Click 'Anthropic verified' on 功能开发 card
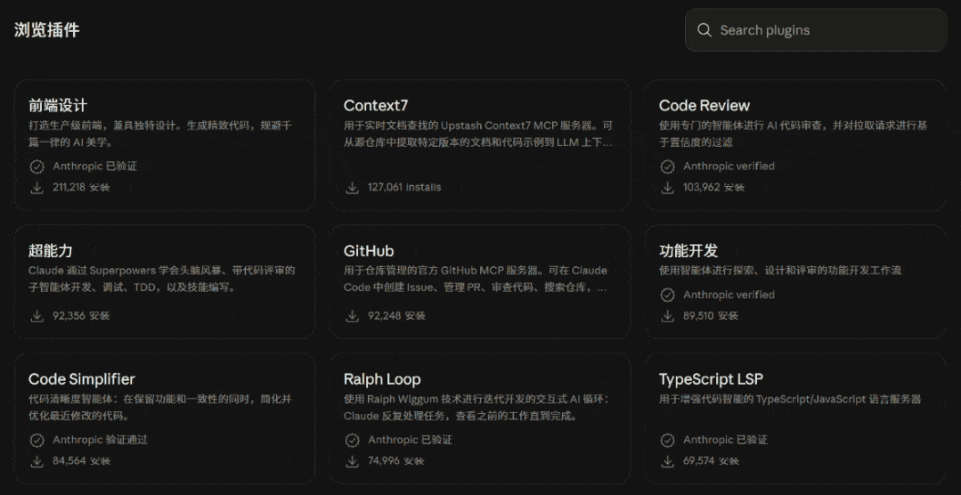The height and width of the screenshot is (495, 961). pos(729,295)
